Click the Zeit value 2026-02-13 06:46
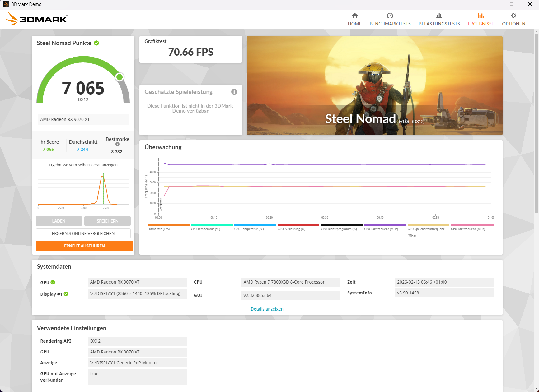Image resolution: width=539 pixels, height=392 pixels. tap(444, 282)
